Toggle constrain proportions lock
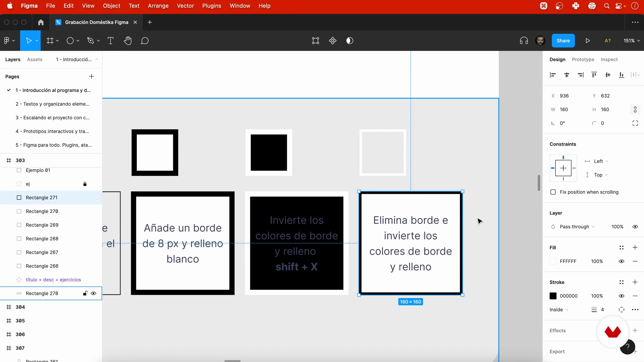This screenshot has width=644, height=362. [635, 109]
